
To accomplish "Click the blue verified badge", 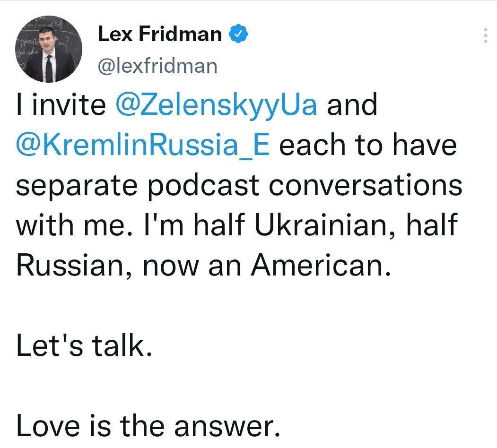I will point(236,34).
